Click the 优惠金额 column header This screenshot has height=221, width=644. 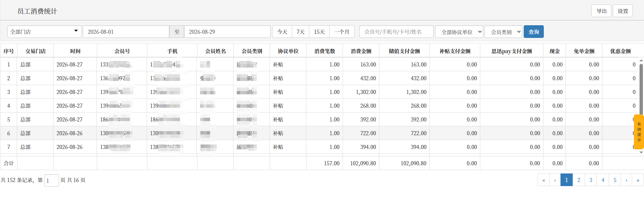click(x=621, y=51)
